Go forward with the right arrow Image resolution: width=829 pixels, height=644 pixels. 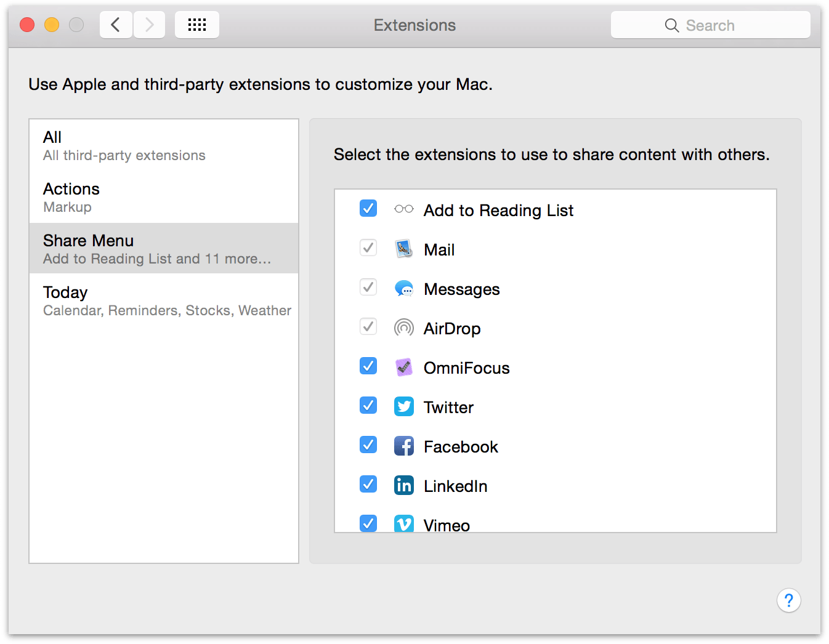(149, 25)
